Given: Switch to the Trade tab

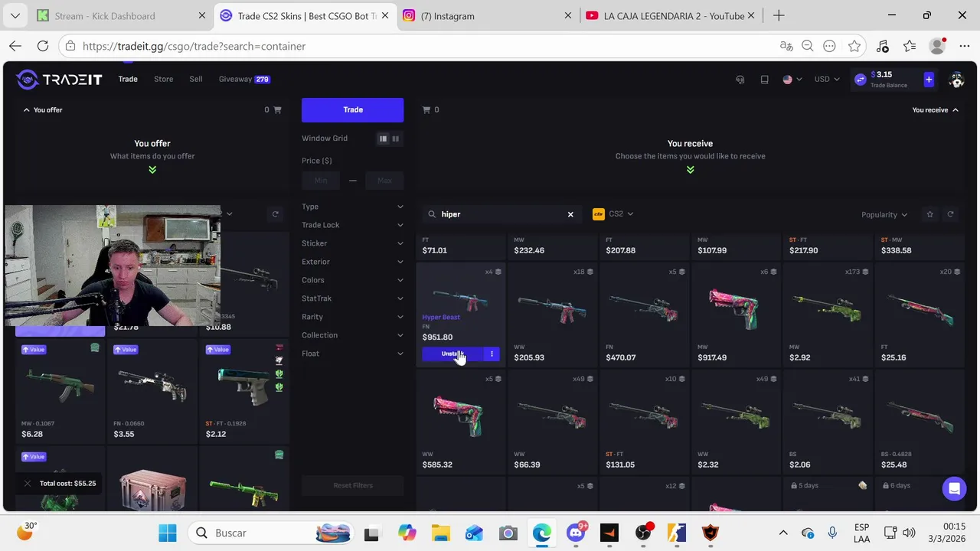Looking at the screenshot, I should point(128,79).
